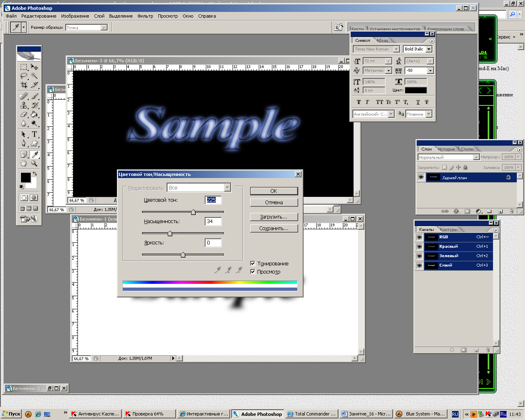The width and height of the screenshot is (525, 420).
Task: Toggle visibility of RGB channel
Action: click(x=419, y=237)
